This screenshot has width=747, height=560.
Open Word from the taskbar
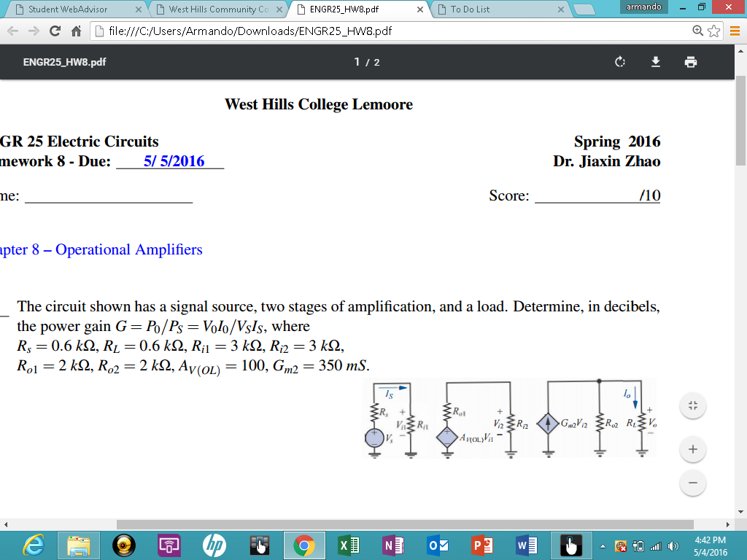(527, 545)
